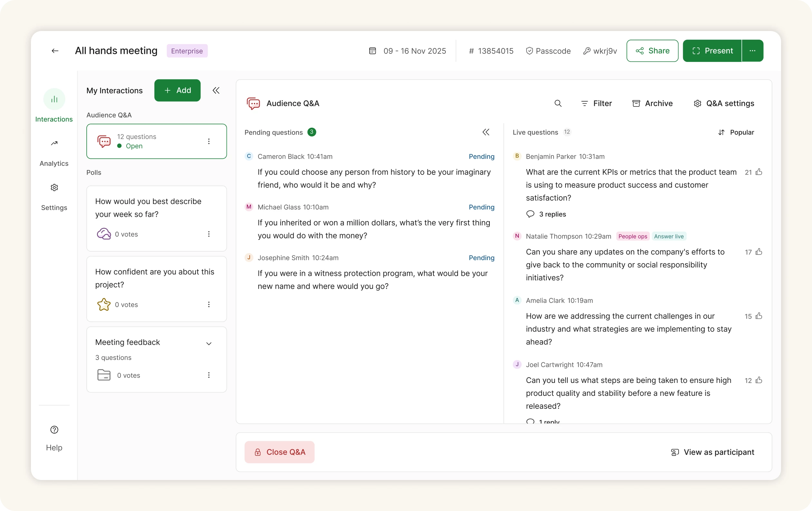This screenshot has width=812, height=511.
Task: Like Amelia Clark's question with thumbs-up
Action: click(759, 316)
